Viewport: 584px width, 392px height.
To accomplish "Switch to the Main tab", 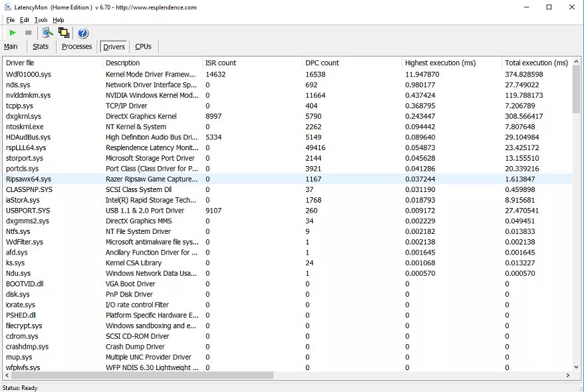I will coord(11,47).
